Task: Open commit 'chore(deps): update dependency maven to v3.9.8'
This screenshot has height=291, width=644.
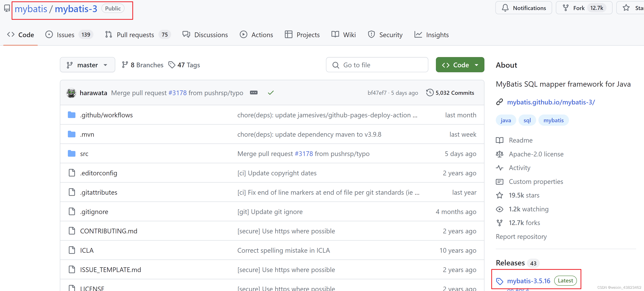Action: 309,134
